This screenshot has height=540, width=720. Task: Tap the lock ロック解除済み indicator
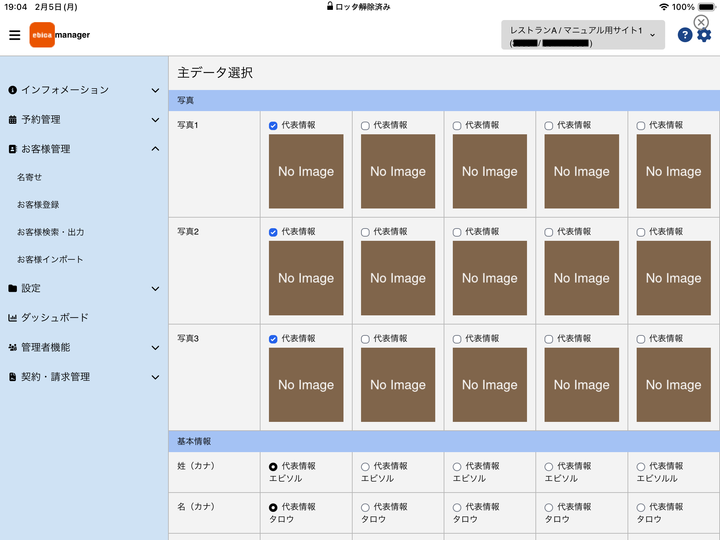tap(359, 6)
